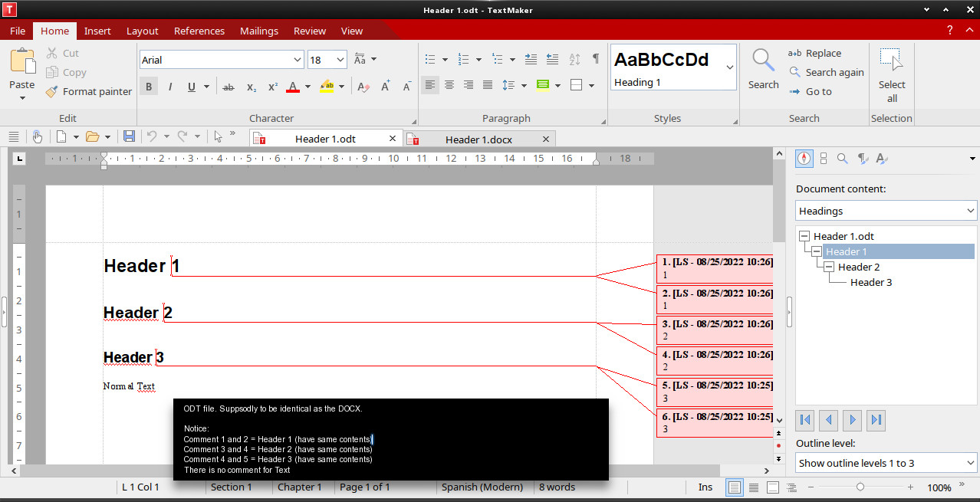Screen dimensions: 980x502
Task: Click the Replace button
Action: (814, 53)
